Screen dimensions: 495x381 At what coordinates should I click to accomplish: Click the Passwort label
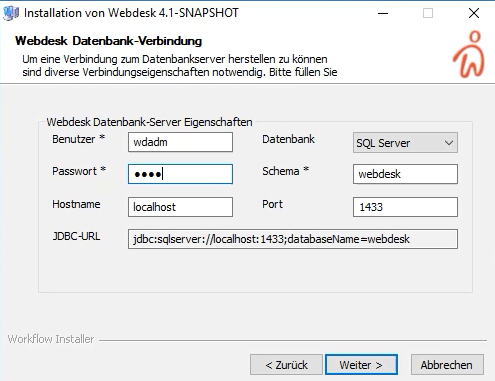79,171
